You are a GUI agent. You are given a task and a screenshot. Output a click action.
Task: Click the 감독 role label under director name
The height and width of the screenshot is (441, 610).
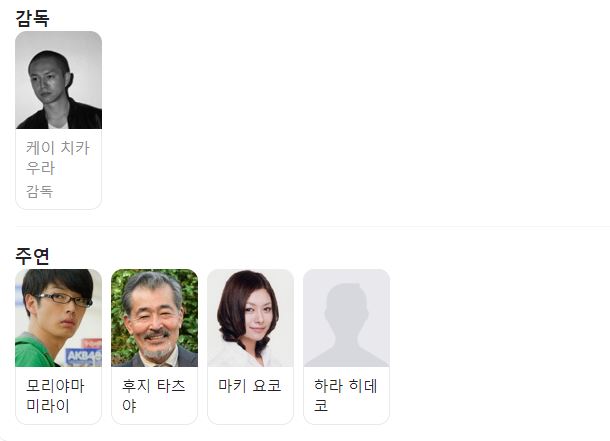pos(39,191)
